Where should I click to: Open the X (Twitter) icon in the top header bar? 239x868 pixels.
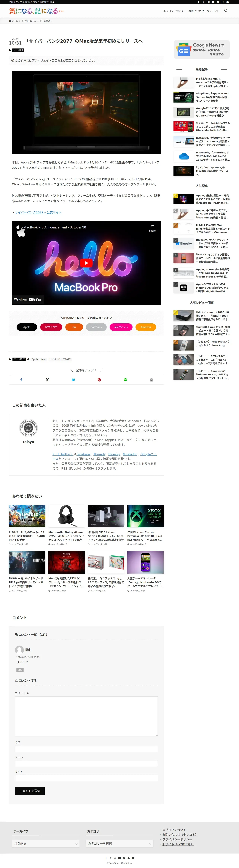click(x=203, y=2)
